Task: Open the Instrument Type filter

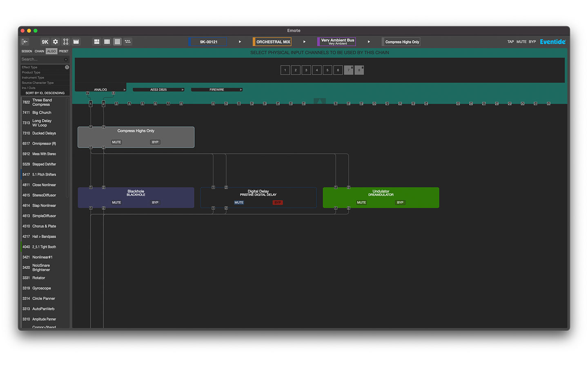Action: 45,78
